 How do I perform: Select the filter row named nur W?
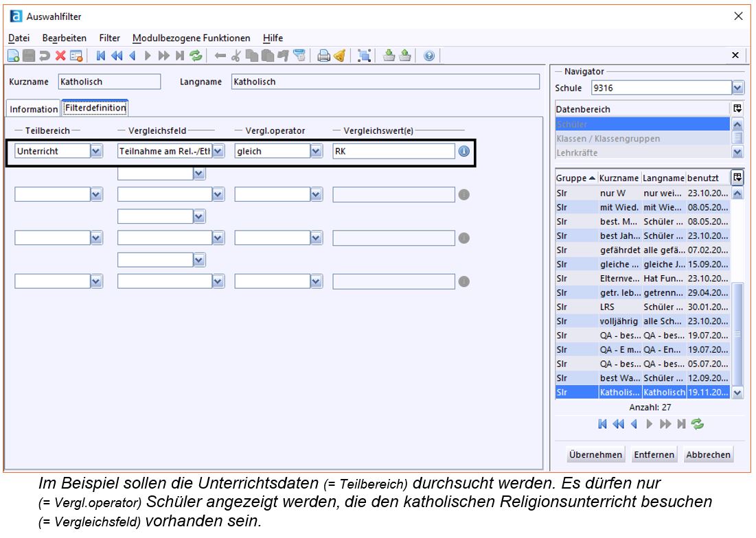pyautogui.click(x=642, y=193)
